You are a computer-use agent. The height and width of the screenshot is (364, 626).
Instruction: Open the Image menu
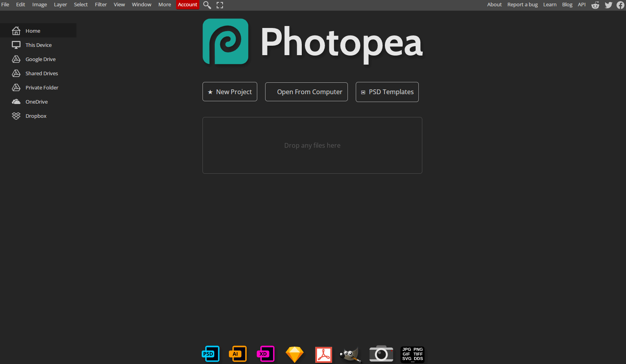click(x=39, y=5)
